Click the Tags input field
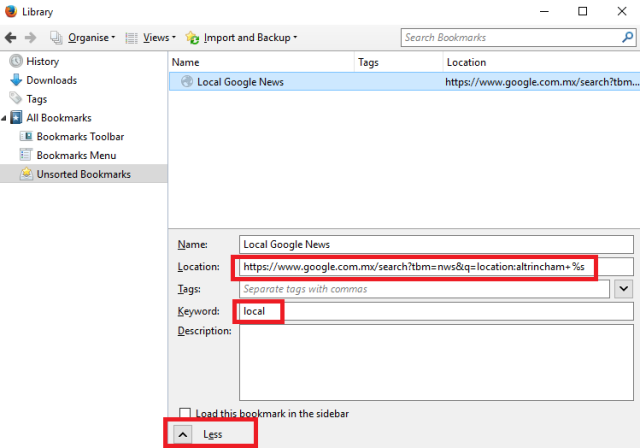640x448 pixels. (x=424, y=289)
